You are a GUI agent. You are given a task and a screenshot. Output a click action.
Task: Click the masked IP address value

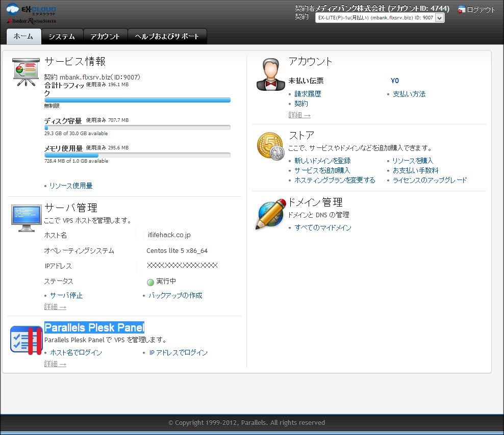[182, 265]
